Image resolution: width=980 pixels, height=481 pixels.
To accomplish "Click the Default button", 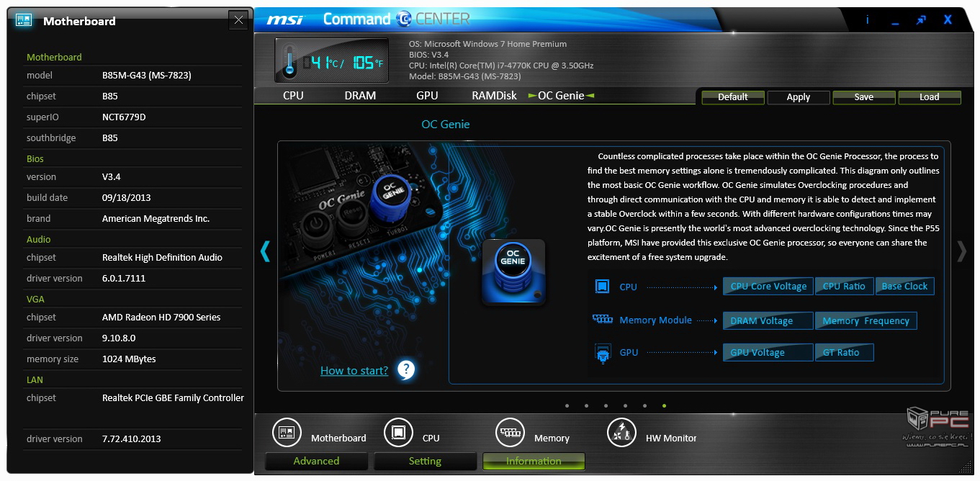I will 732,97.
